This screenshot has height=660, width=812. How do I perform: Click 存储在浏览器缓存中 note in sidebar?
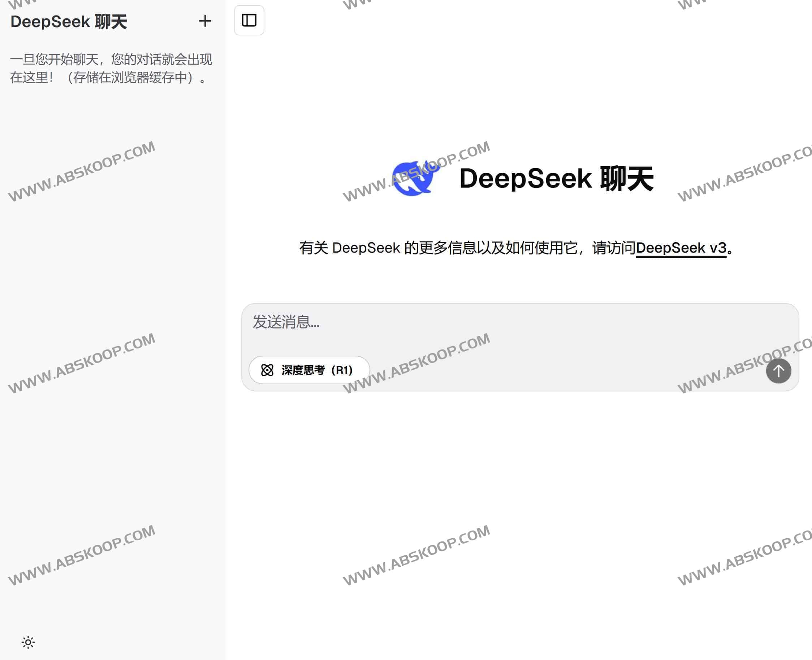(130, 78)
